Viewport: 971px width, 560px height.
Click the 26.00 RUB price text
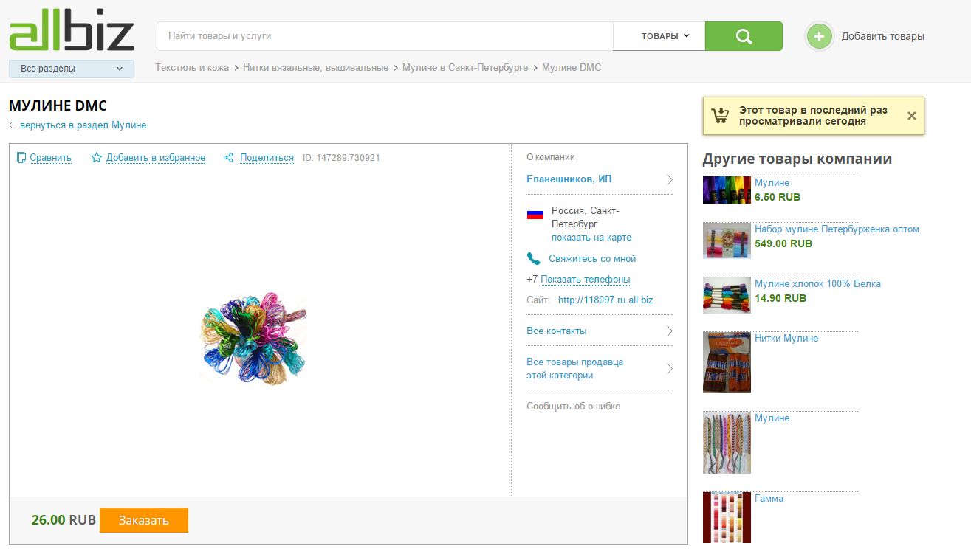point(64,520)
